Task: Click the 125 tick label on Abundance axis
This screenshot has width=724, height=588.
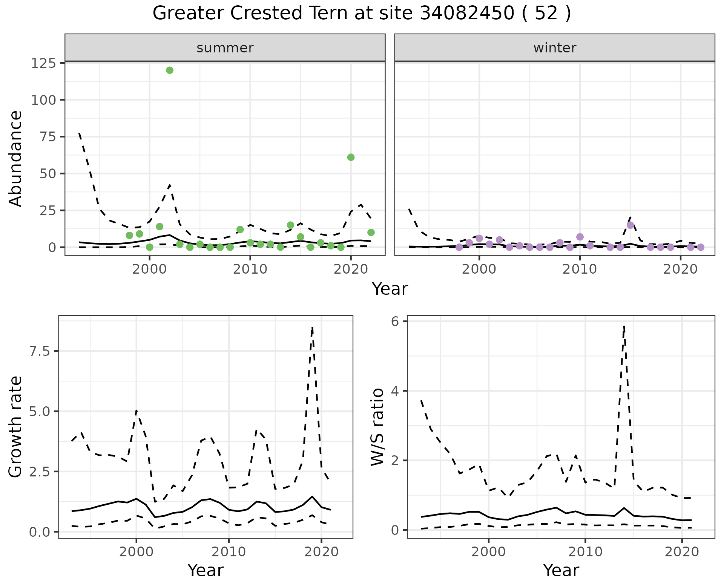Action: [x=43, y=63]
